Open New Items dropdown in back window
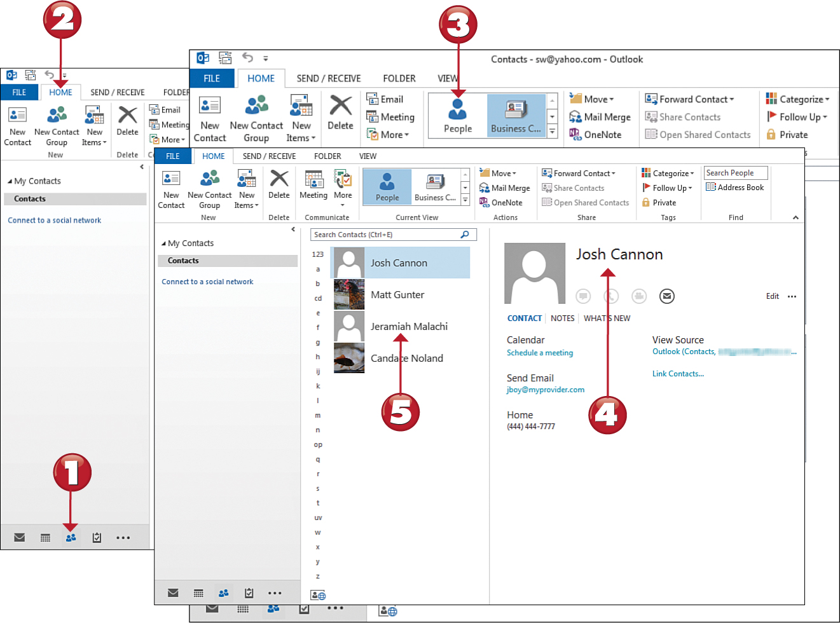This screenshot has width=840, height=623. click(301, 119)
